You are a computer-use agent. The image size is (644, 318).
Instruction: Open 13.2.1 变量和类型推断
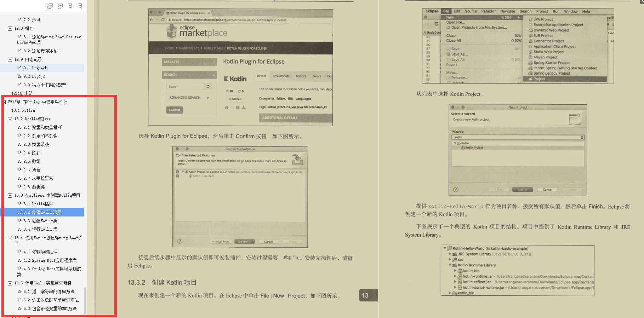pos(39,127)
